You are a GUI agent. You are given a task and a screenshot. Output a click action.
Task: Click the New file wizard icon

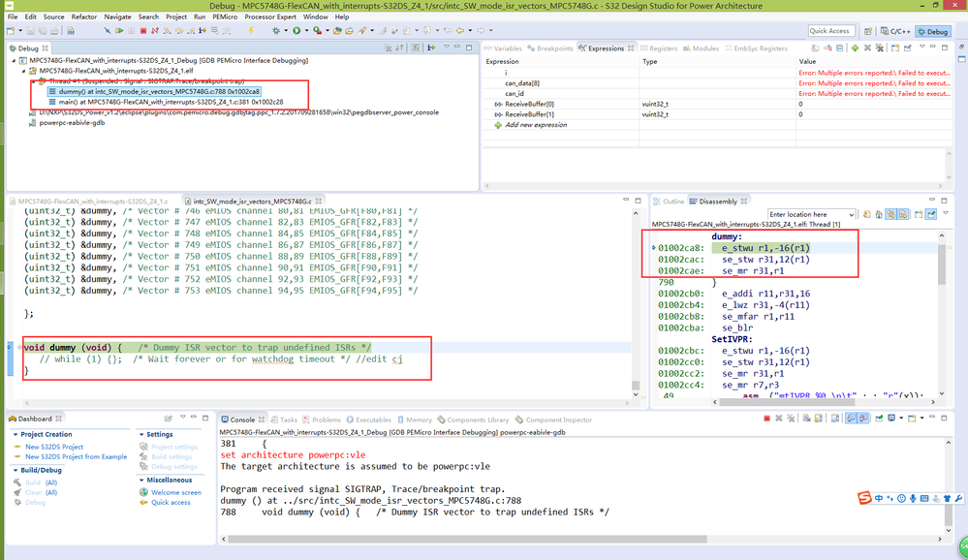(x=11, y=30)
